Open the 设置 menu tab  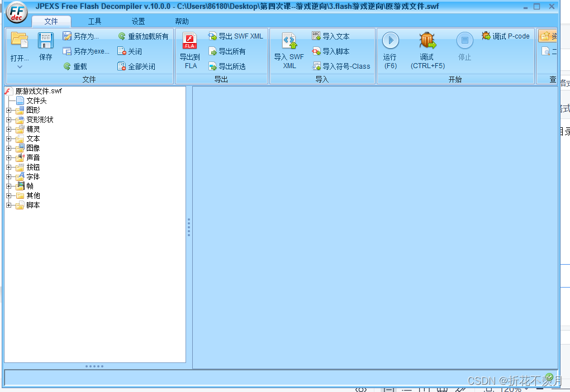point(139,21)
